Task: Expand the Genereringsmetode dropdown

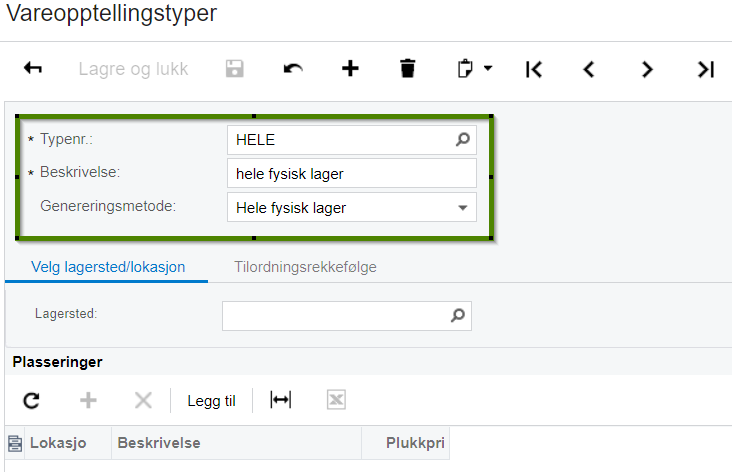Action: [463, 208]
